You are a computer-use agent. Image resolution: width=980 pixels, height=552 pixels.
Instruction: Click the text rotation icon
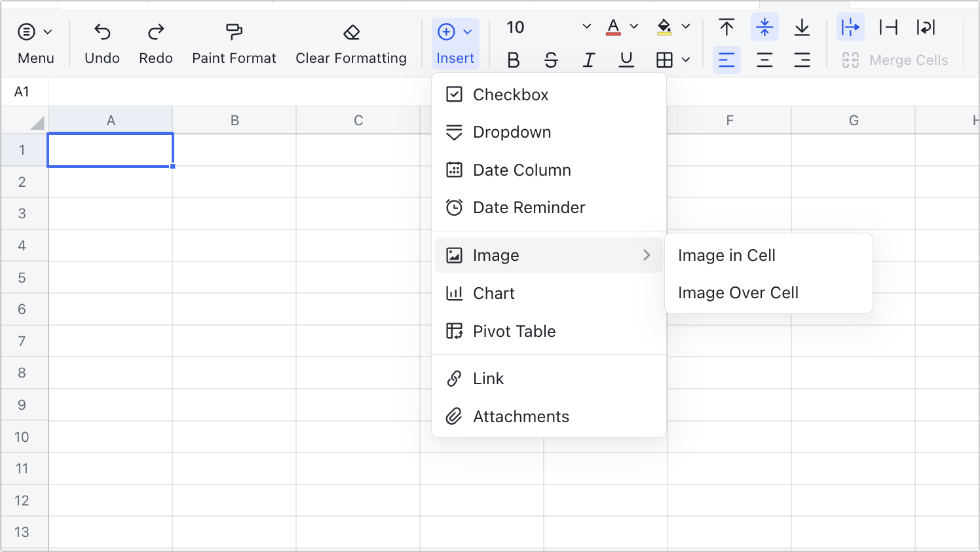tap(926, 28)
